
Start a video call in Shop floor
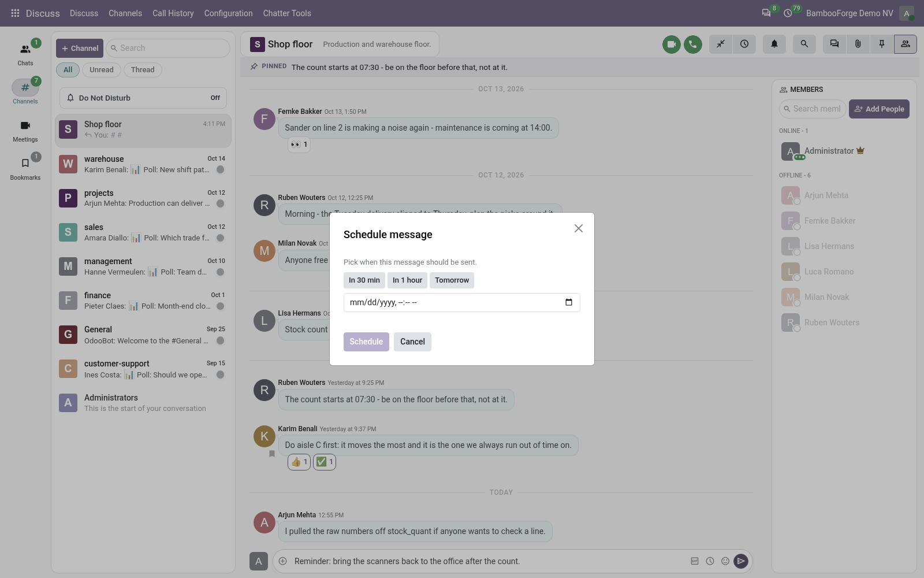671,44
